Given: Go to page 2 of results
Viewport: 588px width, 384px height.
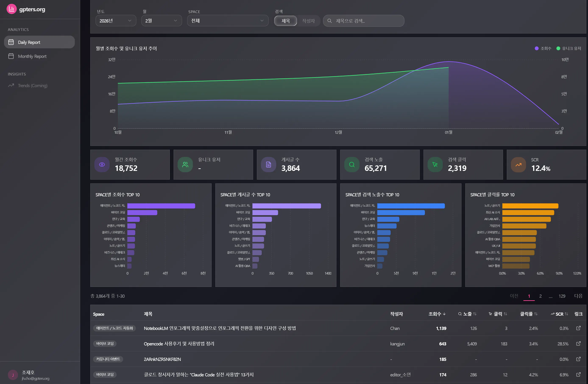Looking at the screenshot, I should click(x=540, y=296).
